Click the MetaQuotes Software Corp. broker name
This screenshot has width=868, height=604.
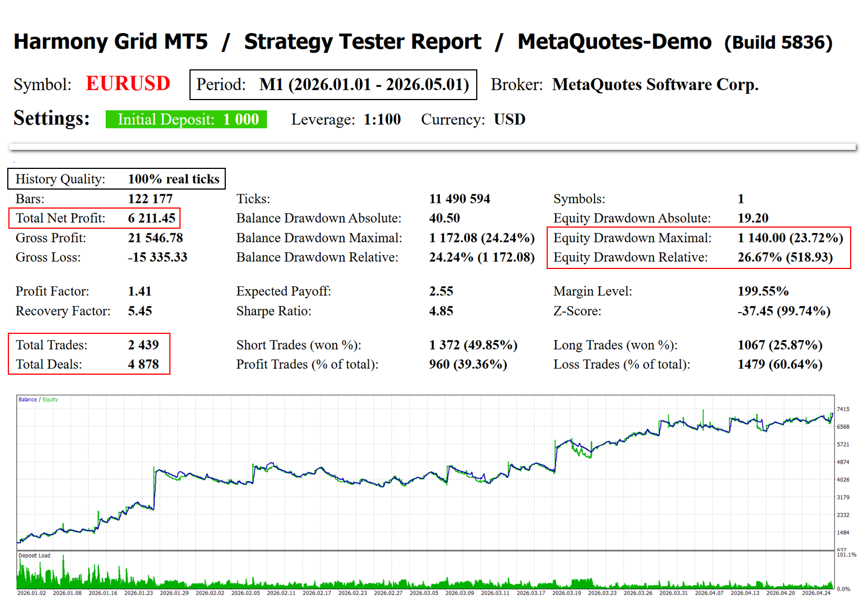point(655,84)
